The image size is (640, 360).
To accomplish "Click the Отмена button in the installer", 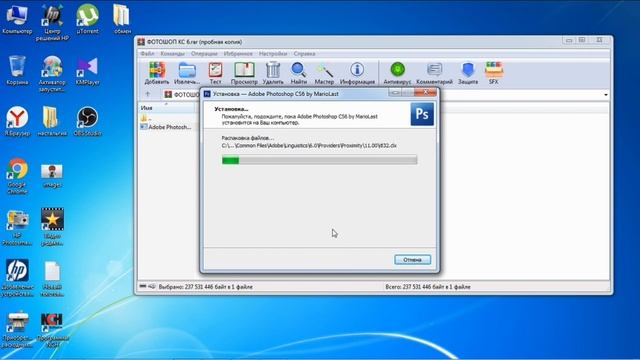I will pyautogui.click(x=412, y=260).
